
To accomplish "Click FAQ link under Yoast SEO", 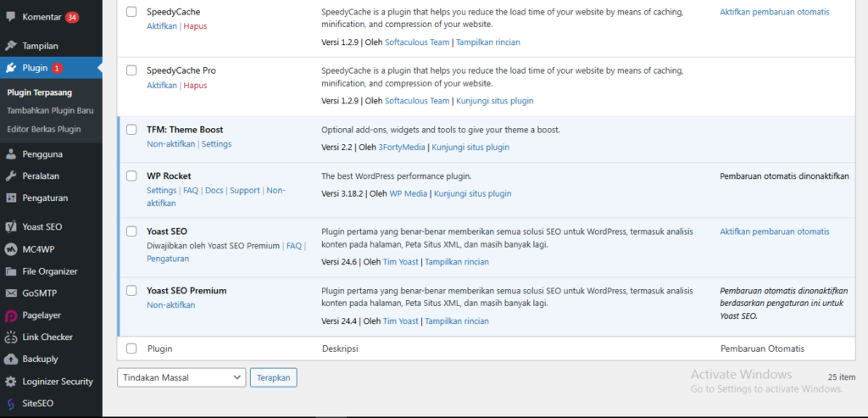I will [294, 246].
